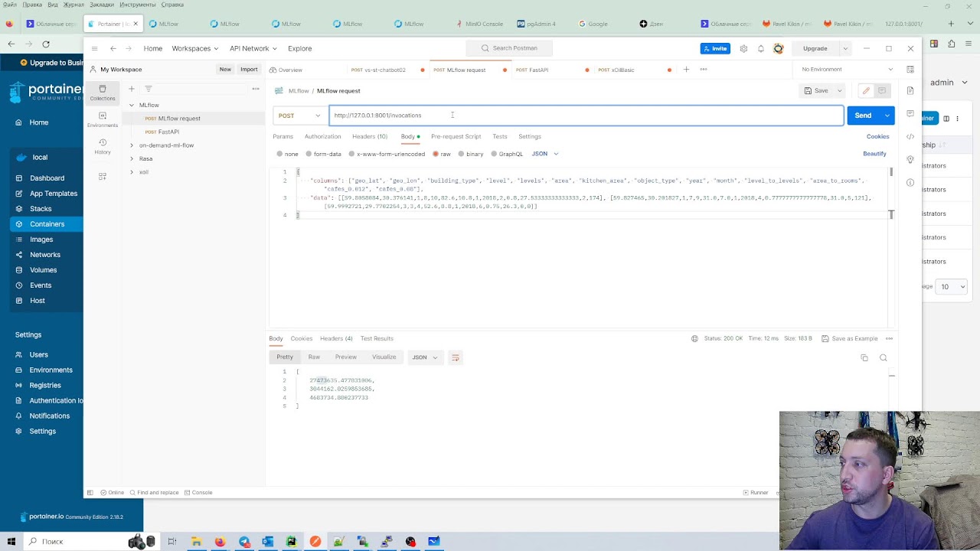
Task: Click the Import button
Action: [249, 69]
